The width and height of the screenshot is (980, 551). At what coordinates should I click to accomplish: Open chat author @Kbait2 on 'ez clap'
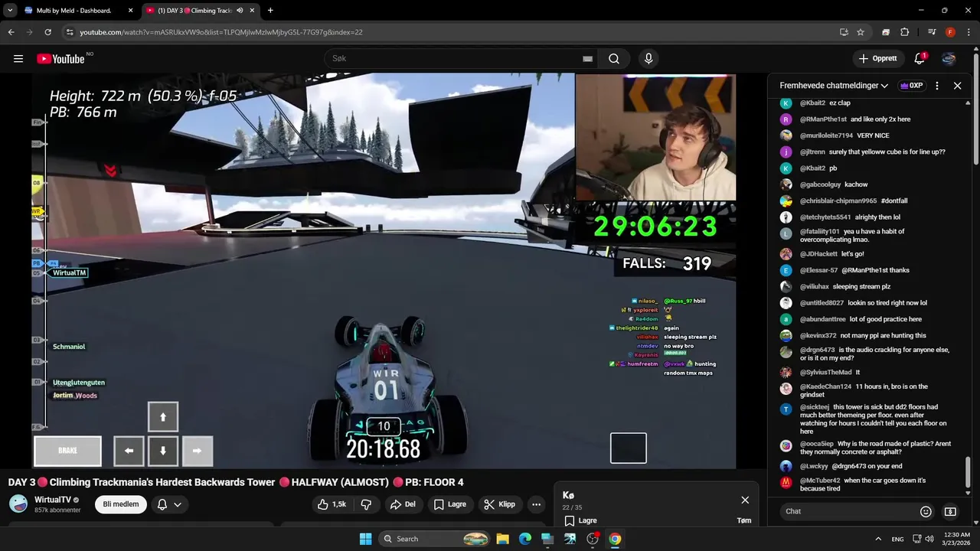[812, 103]
